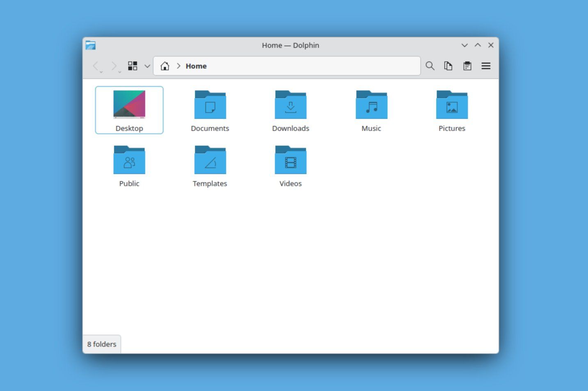
Task: Switch view mode using the icons-view button
Action: (x=133, y=66)
